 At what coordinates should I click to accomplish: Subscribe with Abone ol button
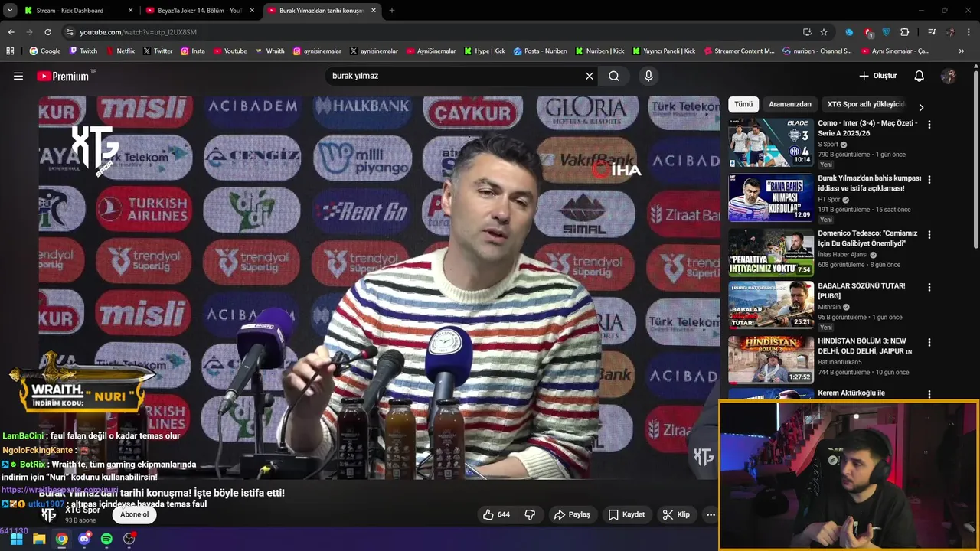point(134,514)
